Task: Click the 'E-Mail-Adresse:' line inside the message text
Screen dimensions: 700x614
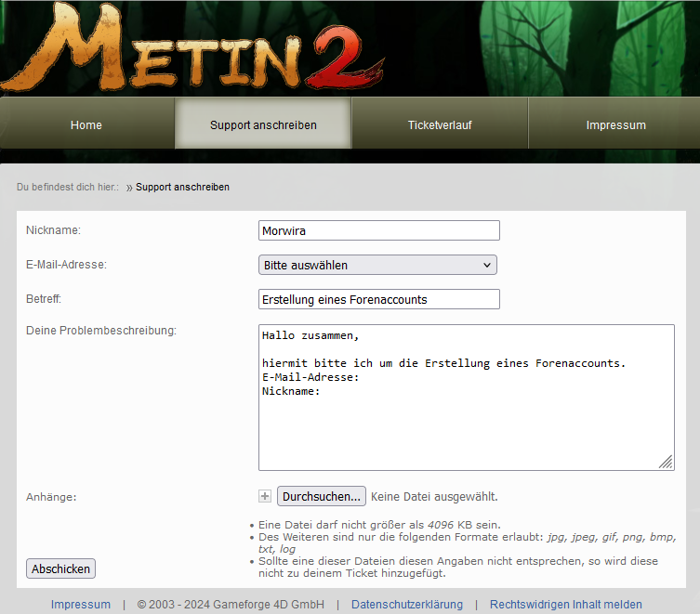Action: [x=310, y=377]
